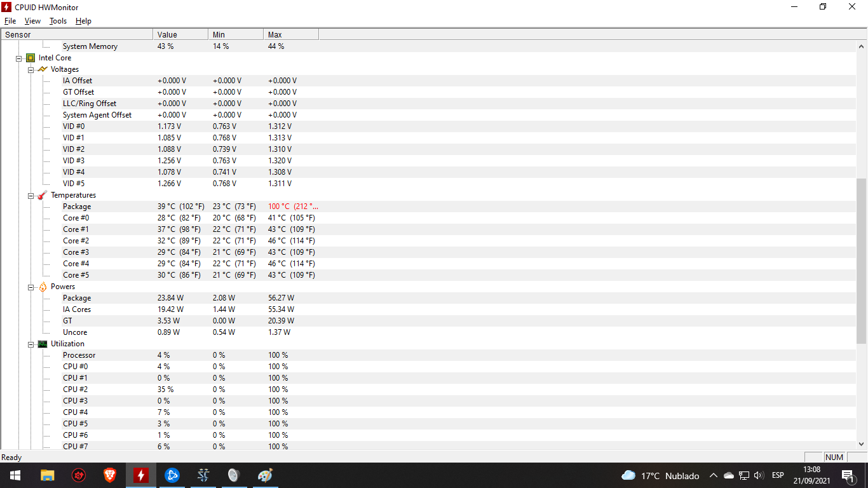868x488 pixels.
Task: Select the LLC/Ring Offset row
Action: point(90,104)
